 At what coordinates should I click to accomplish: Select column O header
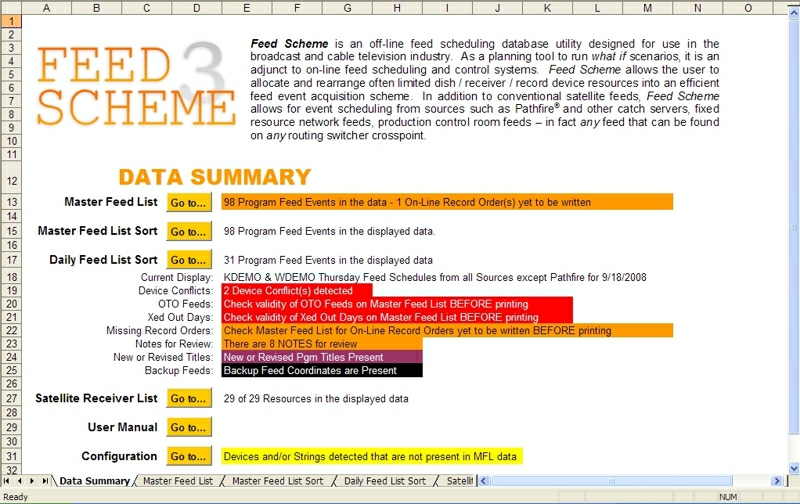click(x=748, y=8)
